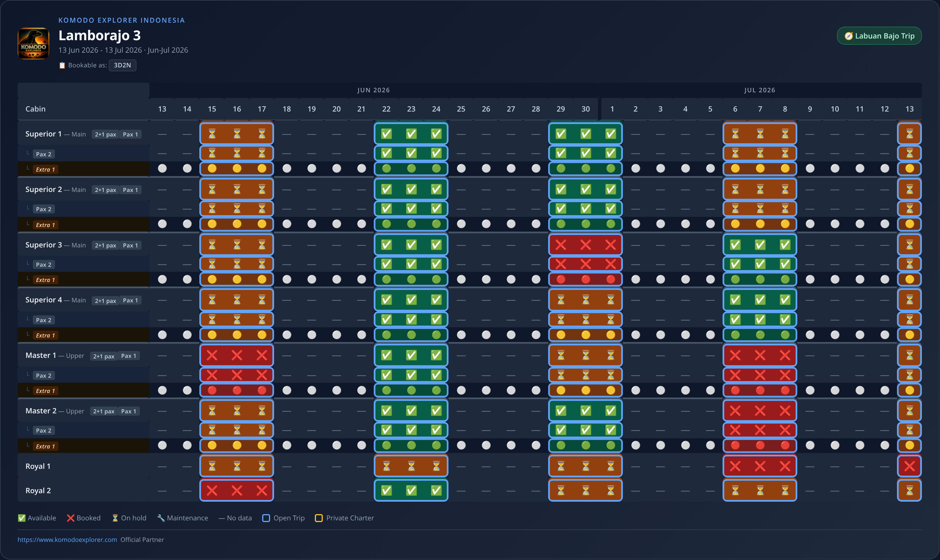The image size is (940, 560).
Task: Click Master 1 booked X for July 8
Action: point(785,355)
